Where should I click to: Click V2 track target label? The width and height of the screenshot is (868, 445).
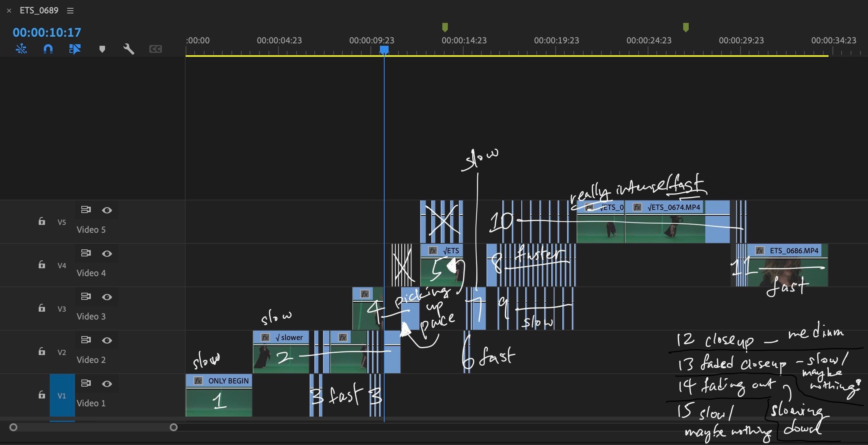[62, 352]
